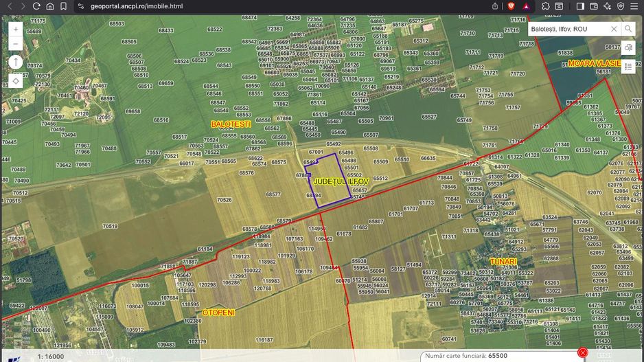This screenshot has height=362, width=644.
Task: Open the extensions puzzle icon
Action: click(545, 6)
